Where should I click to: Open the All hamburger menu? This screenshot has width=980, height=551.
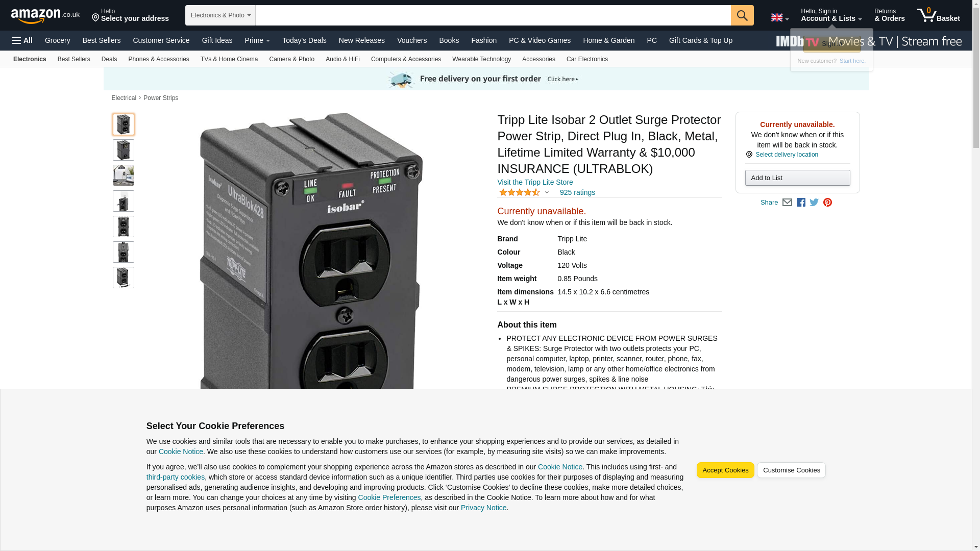coord(22,40)
